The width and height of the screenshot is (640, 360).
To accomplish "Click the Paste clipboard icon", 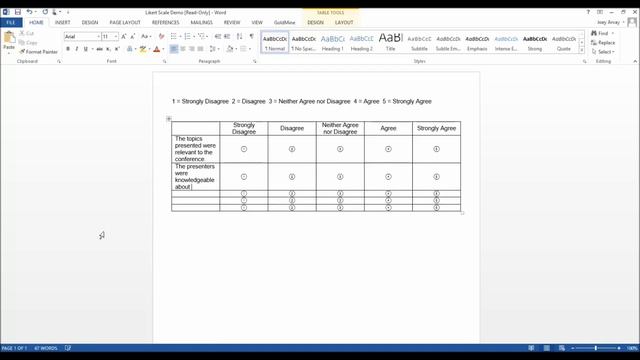I will point(9,38).
